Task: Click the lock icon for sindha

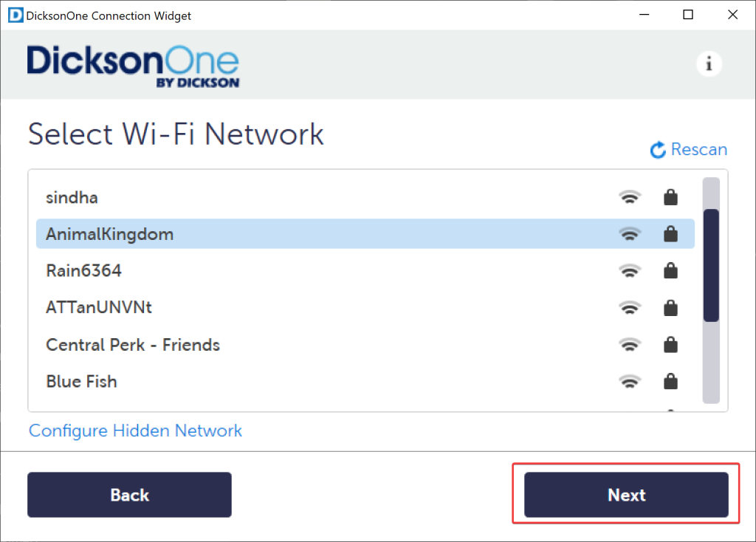Action: (x=670, y=197)
